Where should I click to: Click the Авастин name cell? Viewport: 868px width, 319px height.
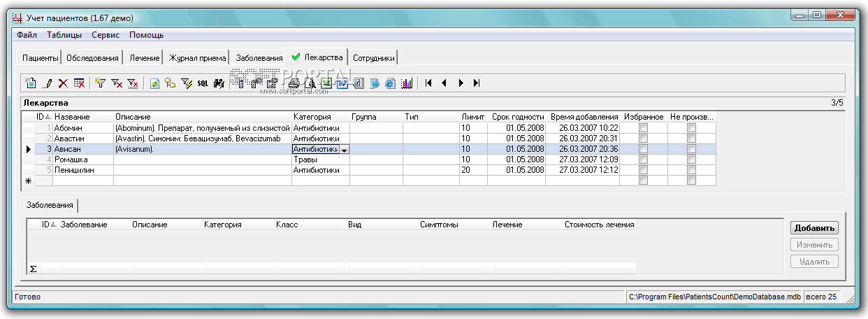(x=83, y=139)
